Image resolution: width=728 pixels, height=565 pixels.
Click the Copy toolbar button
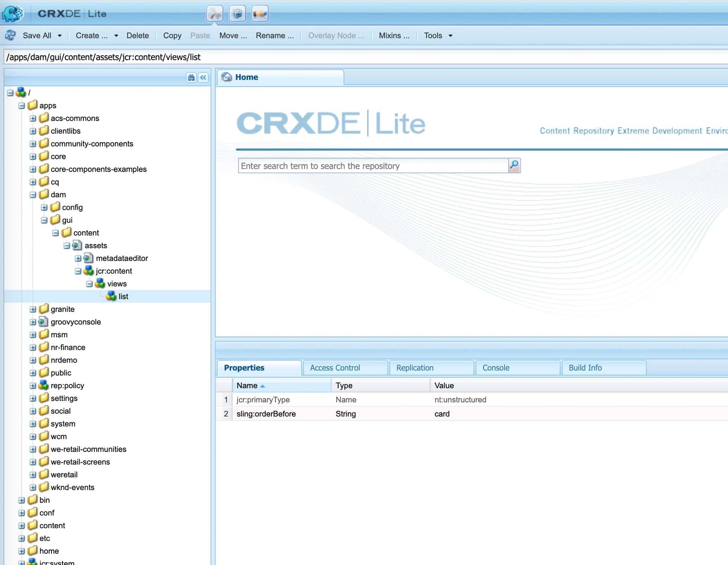tap(172, 35)
